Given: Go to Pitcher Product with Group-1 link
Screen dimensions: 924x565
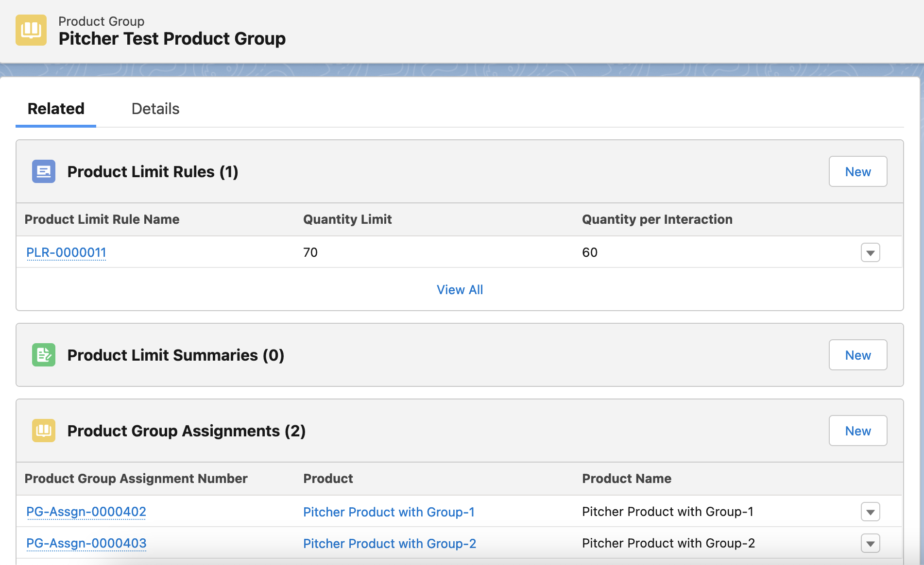Looking at the screenshot, I should pos(389,512).
